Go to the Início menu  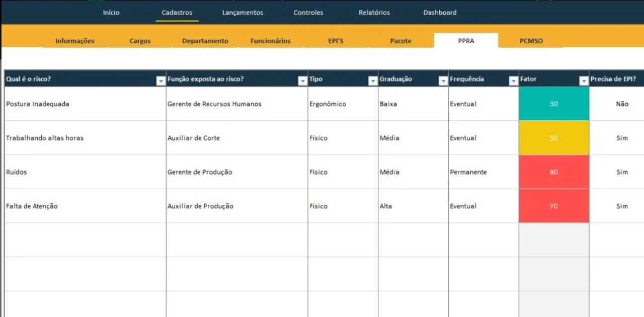click(x=111, y=13)
